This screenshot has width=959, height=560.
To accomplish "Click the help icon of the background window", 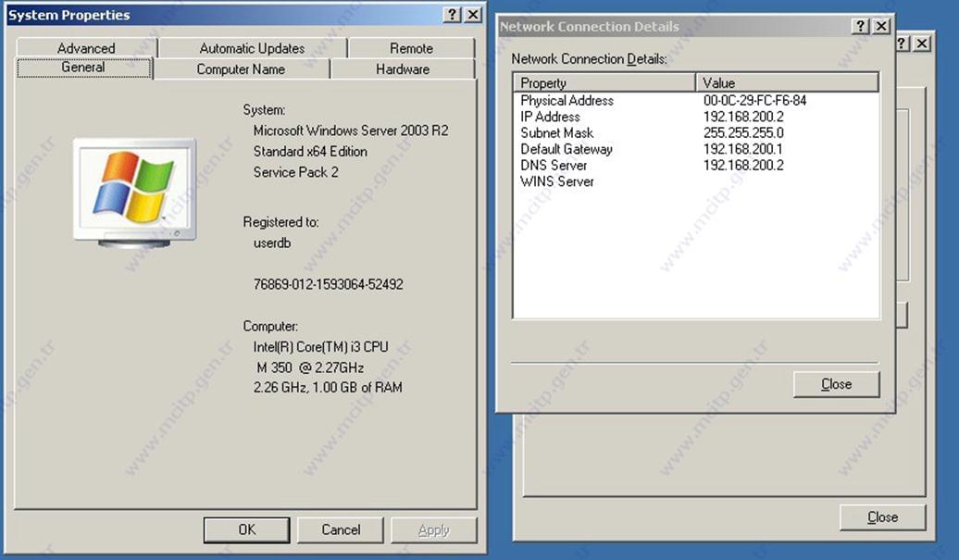I will pos(903,44).
